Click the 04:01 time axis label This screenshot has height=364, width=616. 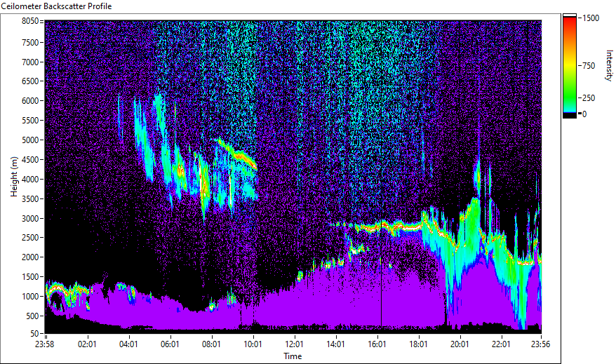pos(128,344)
